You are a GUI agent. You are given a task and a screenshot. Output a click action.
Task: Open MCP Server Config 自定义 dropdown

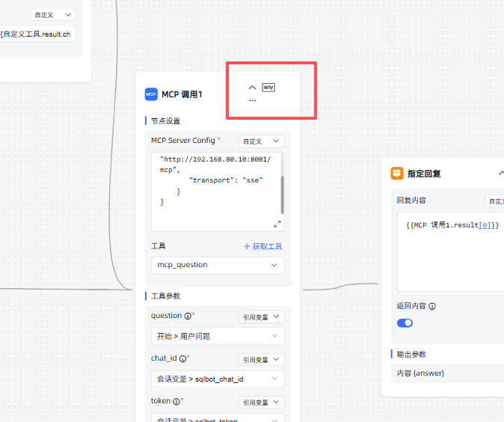pyautogui.click(x=261, y=141)
